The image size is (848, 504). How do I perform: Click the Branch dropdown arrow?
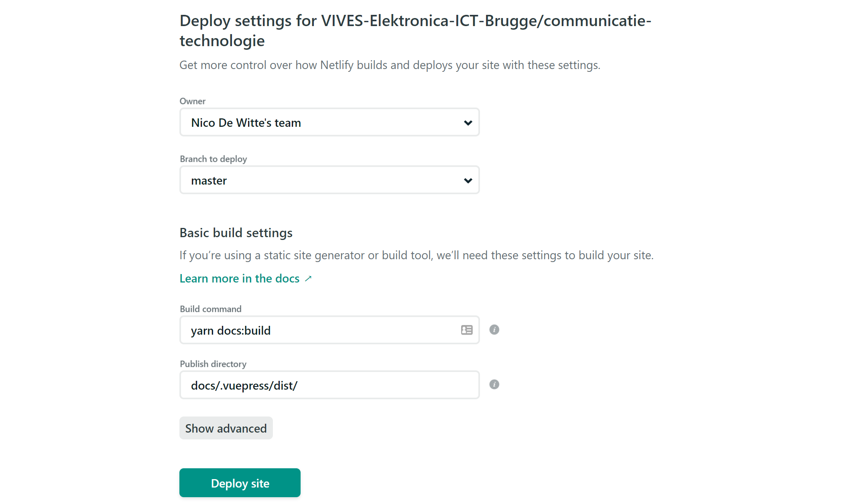[x=468, y=180]
